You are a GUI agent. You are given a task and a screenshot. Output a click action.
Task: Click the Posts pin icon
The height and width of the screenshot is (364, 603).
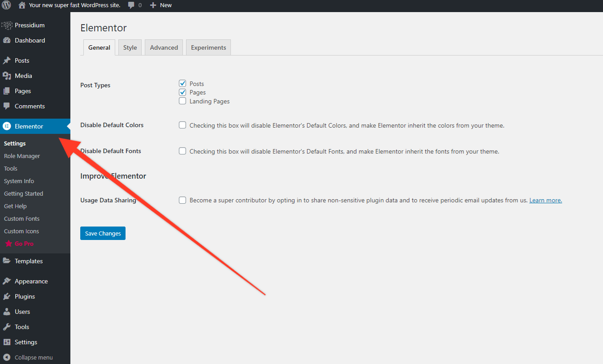tap(7, 60)
